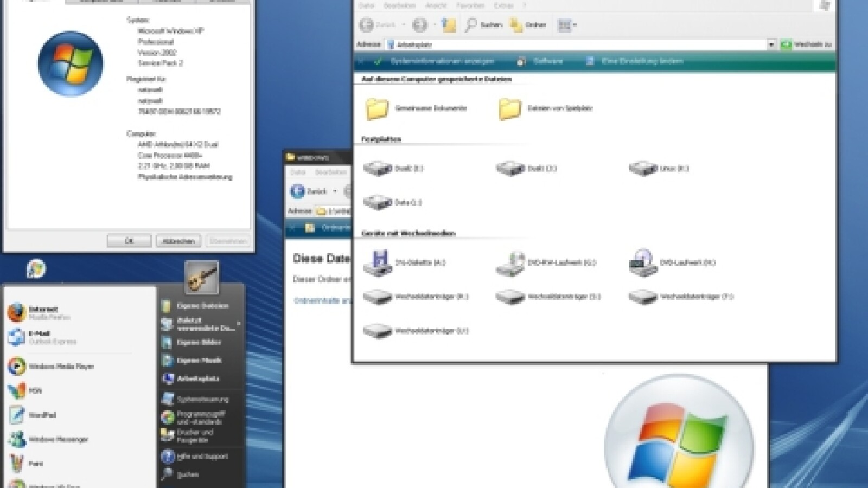Click inside the Adresse input field
The height and width of the screenshot is (488, 868).
542,44
